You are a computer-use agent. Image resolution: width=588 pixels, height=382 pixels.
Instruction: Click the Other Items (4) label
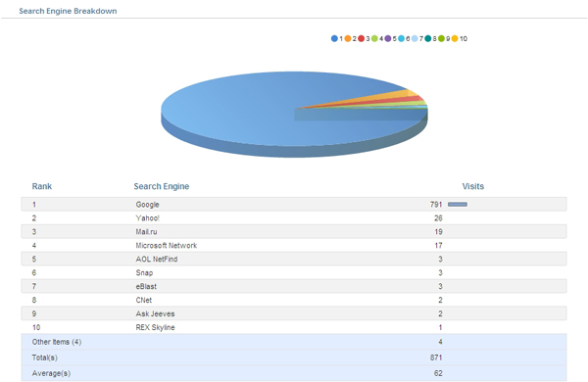point(56,342)
